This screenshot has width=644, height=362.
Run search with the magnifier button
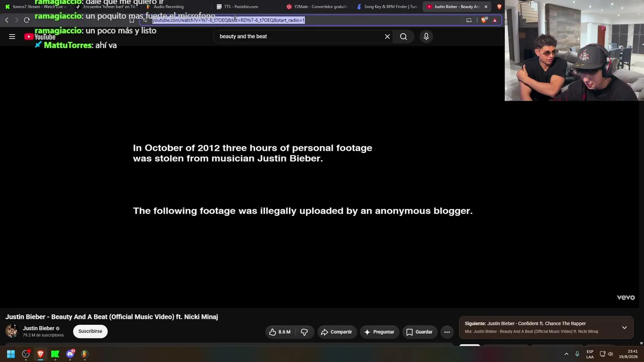(x=404, y=36)
